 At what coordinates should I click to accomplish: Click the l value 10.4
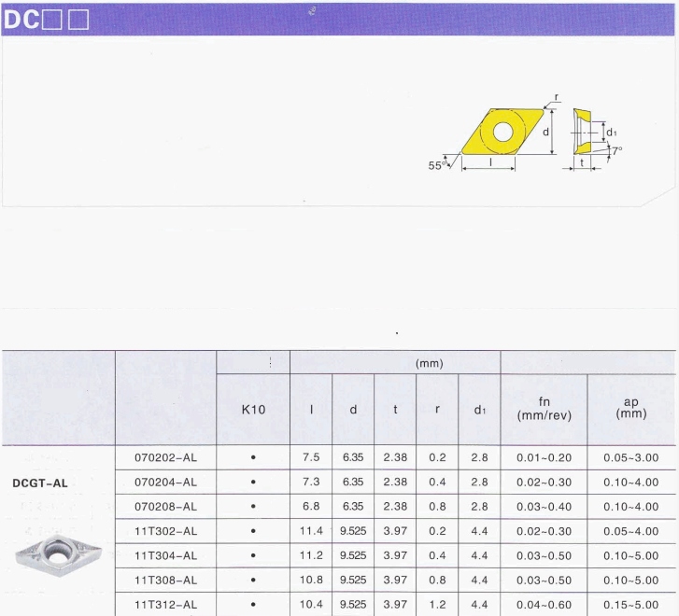click(311, 604)
